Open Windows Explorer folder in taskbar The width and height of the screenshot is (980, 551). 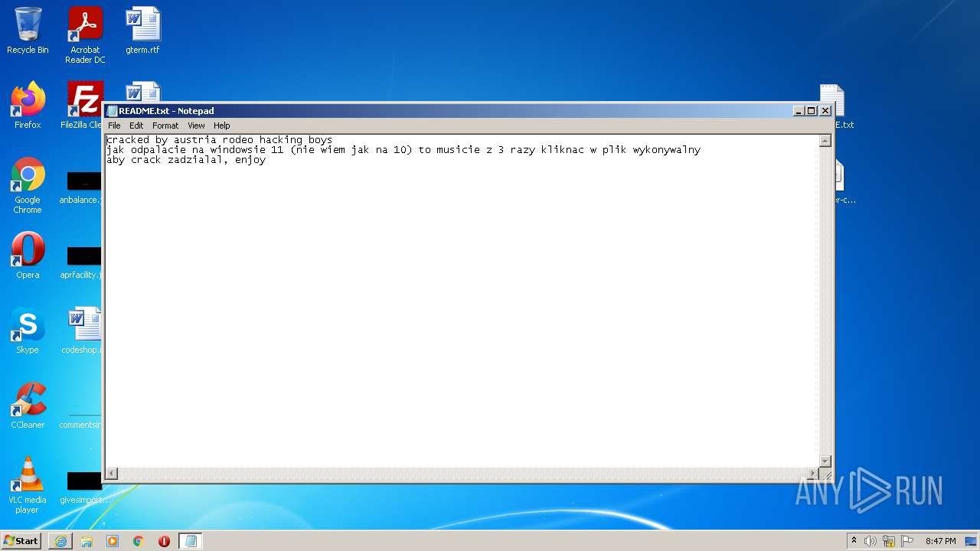87,541
